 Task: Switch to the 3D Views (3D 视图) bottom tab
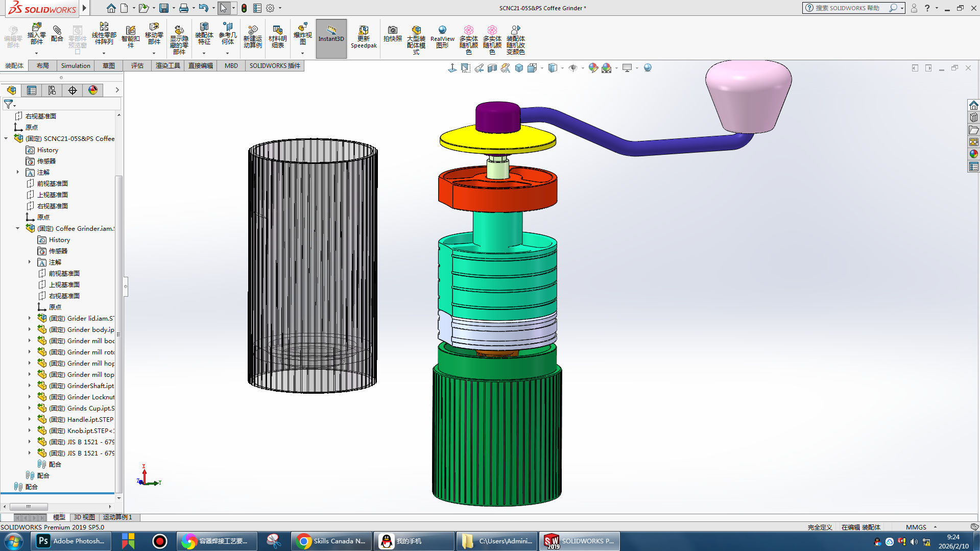tap(84, 517)
